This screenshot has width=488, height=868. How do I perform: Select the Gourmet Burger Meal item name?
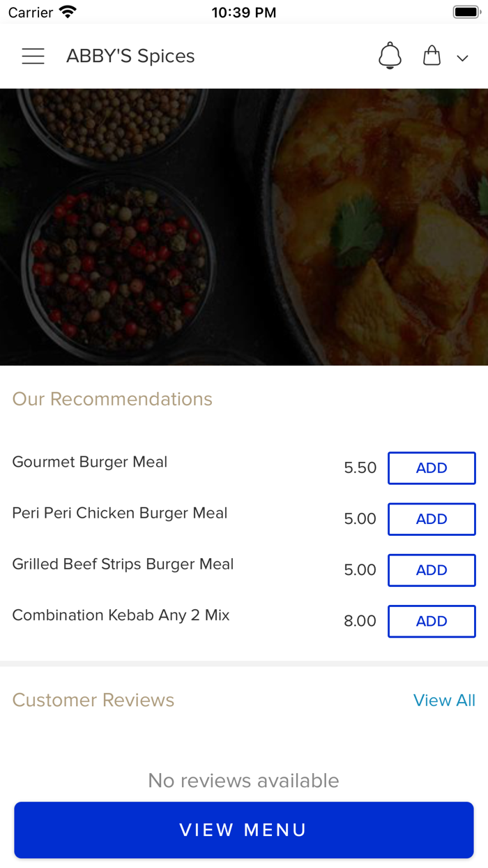coord(90,462)
